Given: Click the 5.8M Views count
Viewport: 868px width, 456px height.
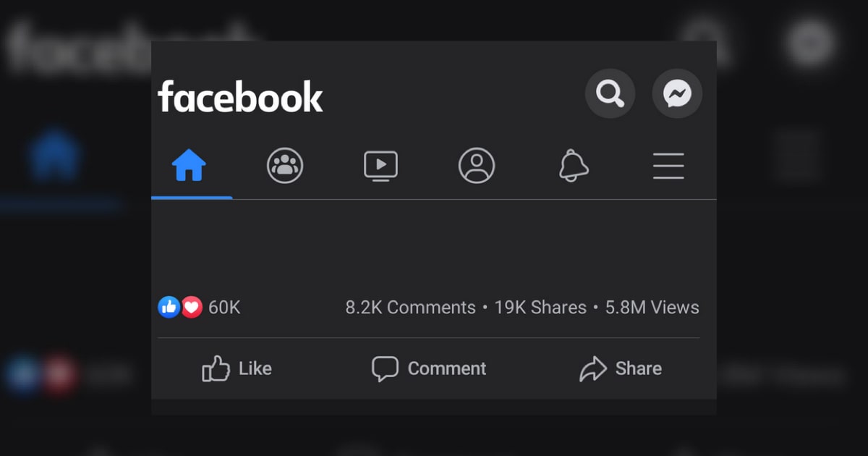Looking at the screenshot, I should pos(652,308).
